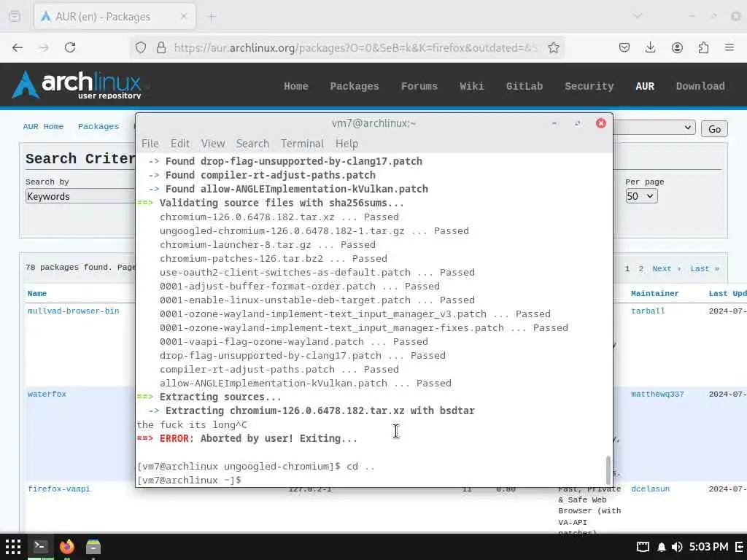Open the Firefox hamburger menu
This screenshot has height=560, width=747.
(x=729, y=47)
